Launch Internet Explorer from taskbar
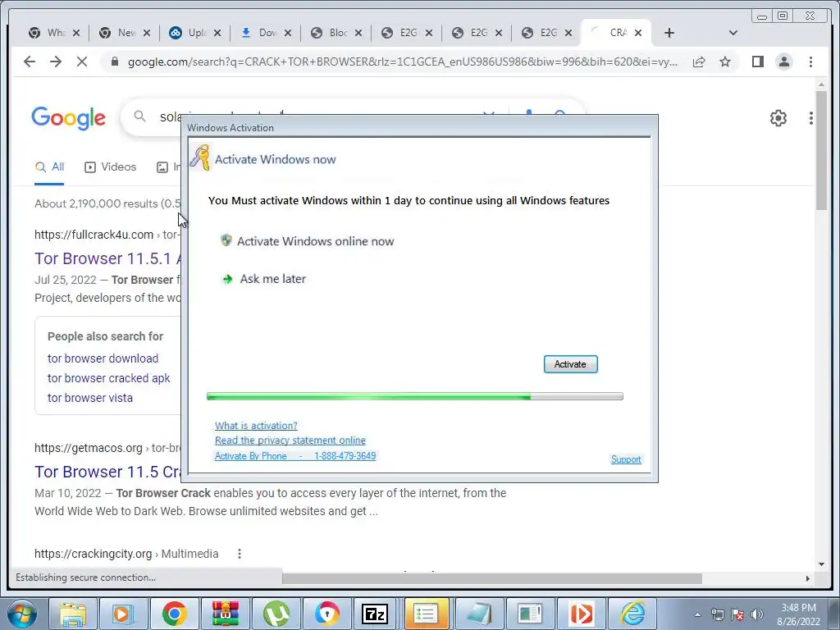The height and width of the screenshot is (630, 840). (632, 614)
